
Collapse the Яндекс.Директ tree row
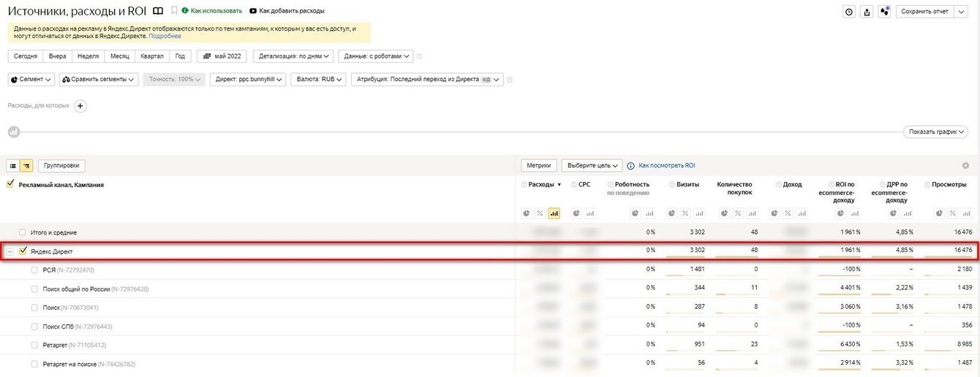[x=10, y=251]
